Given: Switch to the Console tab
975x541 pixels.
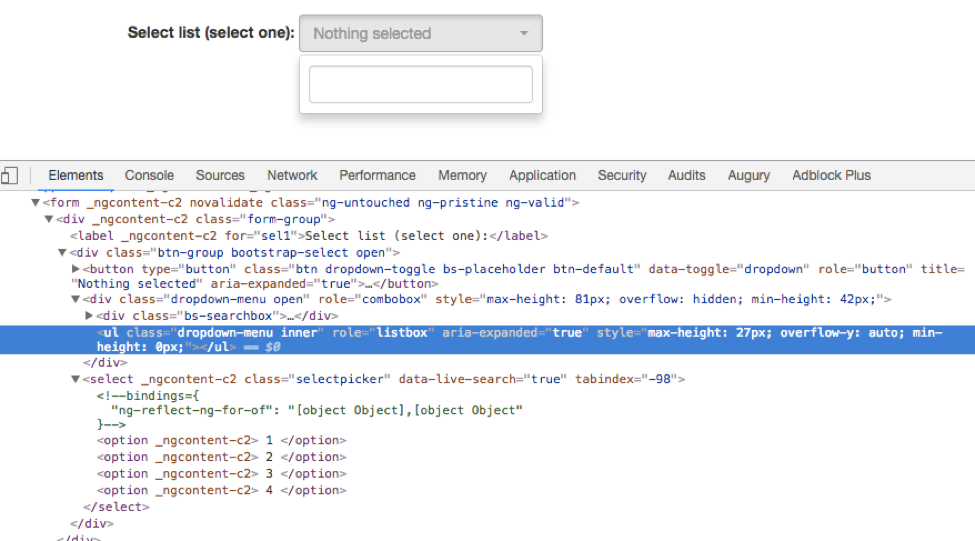Looking at the screenshot, I should tap(149, 176).
